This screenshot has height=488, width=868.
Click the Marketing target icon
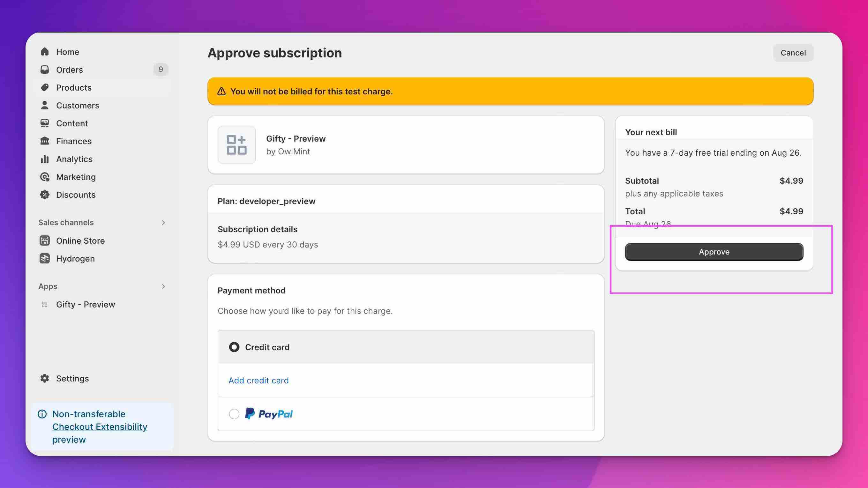coord(44,177)
